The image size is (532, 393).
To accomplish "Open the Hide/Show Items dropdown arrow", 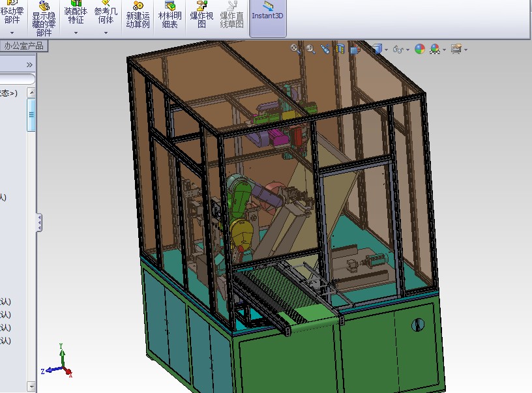I will (x=407, y=50).
